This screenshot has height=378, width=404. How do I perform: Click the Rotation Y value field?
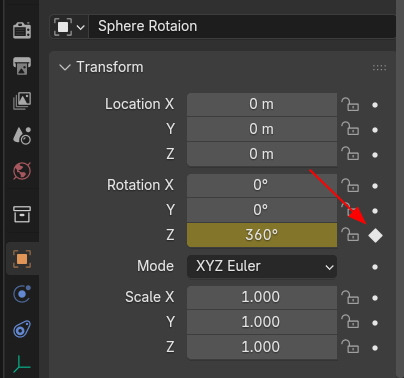click(x=262, y=210)
